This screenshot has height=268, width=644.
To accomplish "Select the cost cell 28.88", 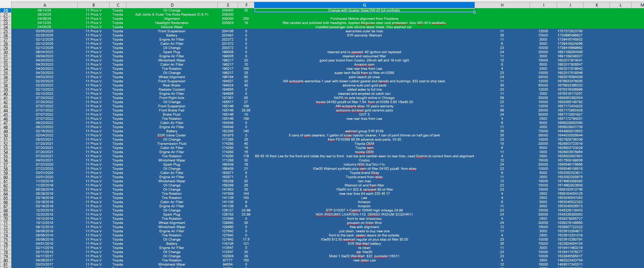I will pyautogui.click(x=246, y=110).
